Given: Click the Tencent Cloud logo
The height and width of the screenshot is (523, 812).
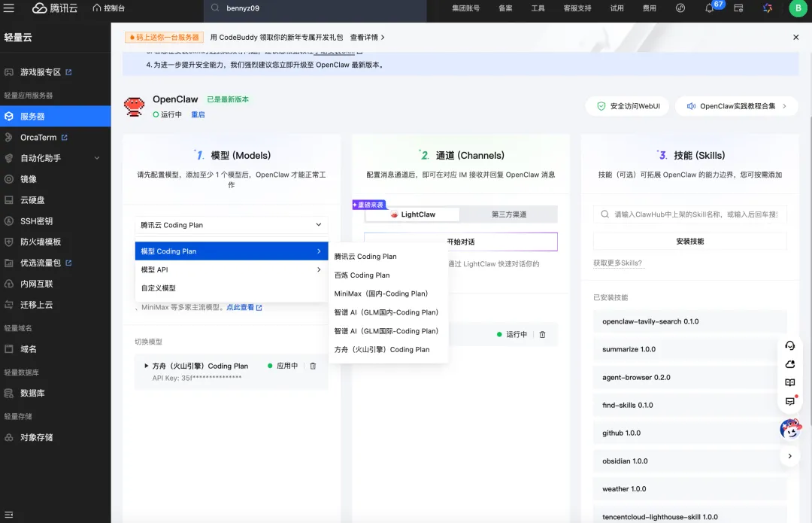Looking at the screenshot, I should tap(55, 8).
